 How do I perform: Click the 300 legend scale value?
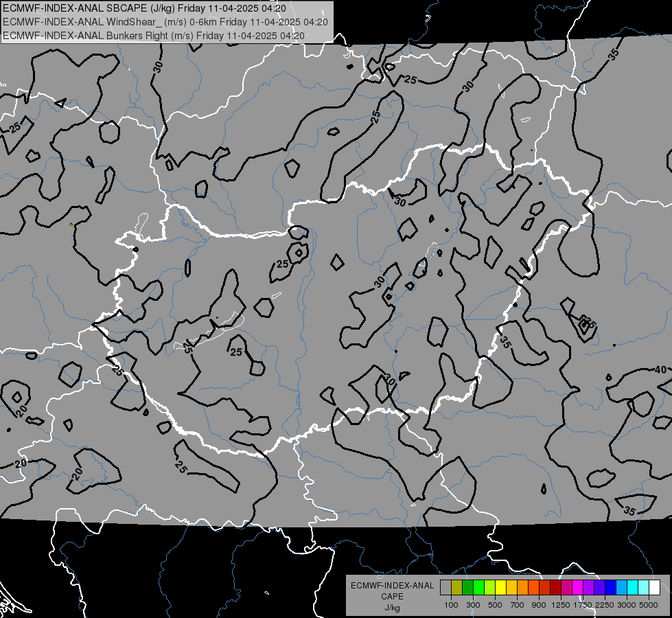(473, 605)
